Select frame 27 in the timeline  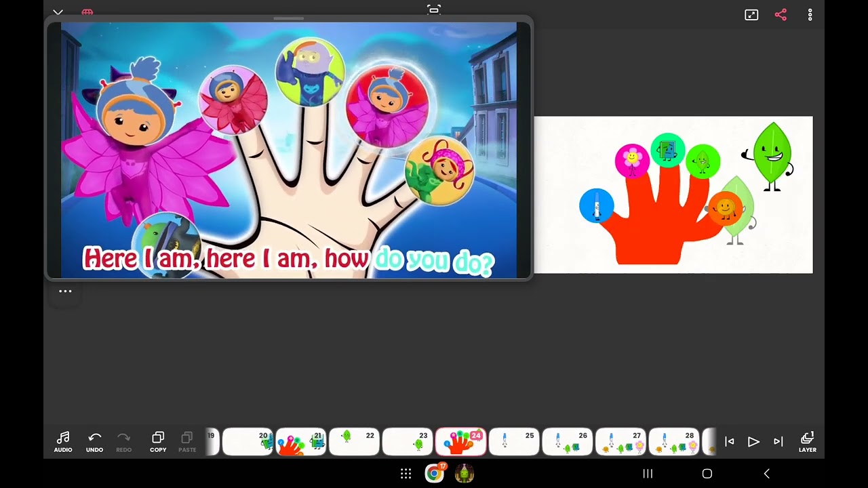click(620, 442)
